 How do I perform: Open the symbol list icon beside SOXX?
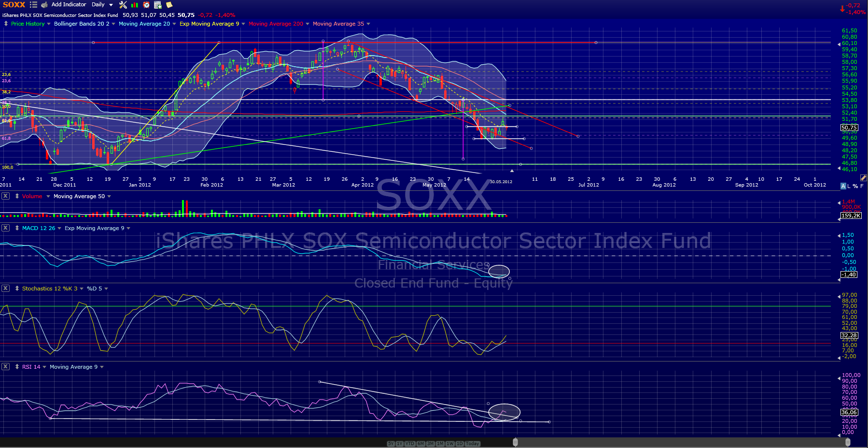(33, 5)
